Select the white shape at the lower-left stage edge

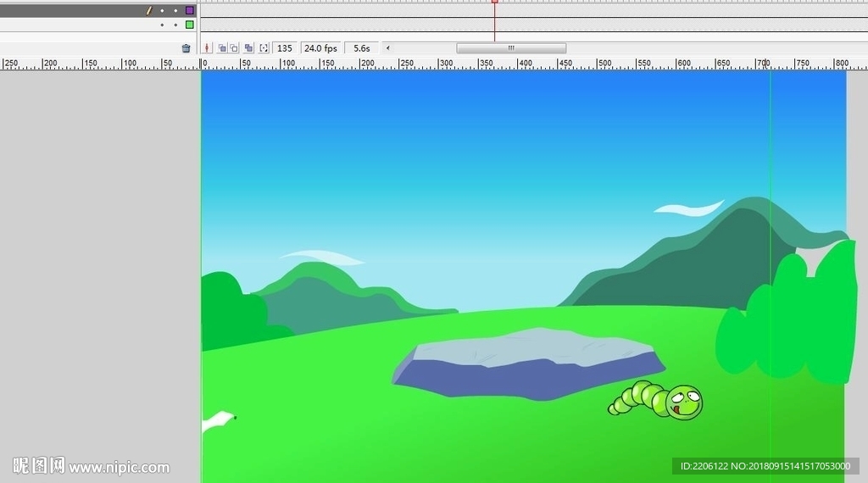tap(219, 421)
